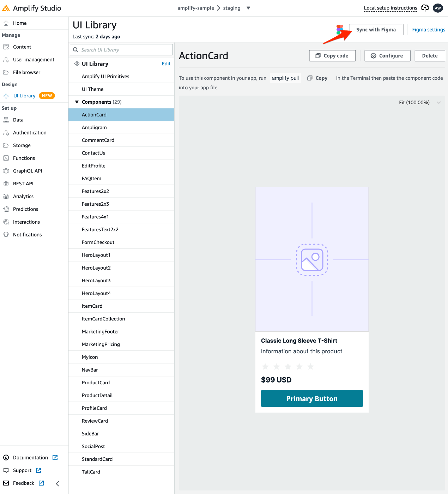Click the Figma logo icon
This screenshot has height=494, width=448.
click(340, 30)
